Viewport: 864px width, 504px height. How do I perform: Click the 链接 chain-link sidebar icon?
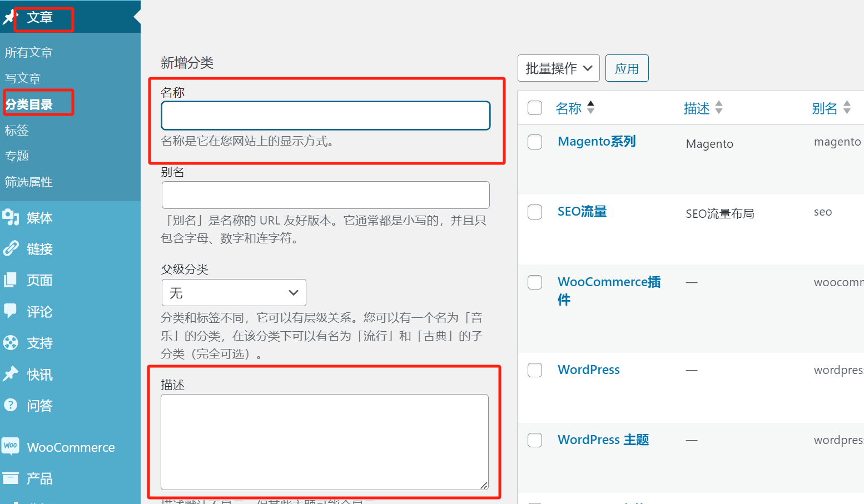[11, 249]
